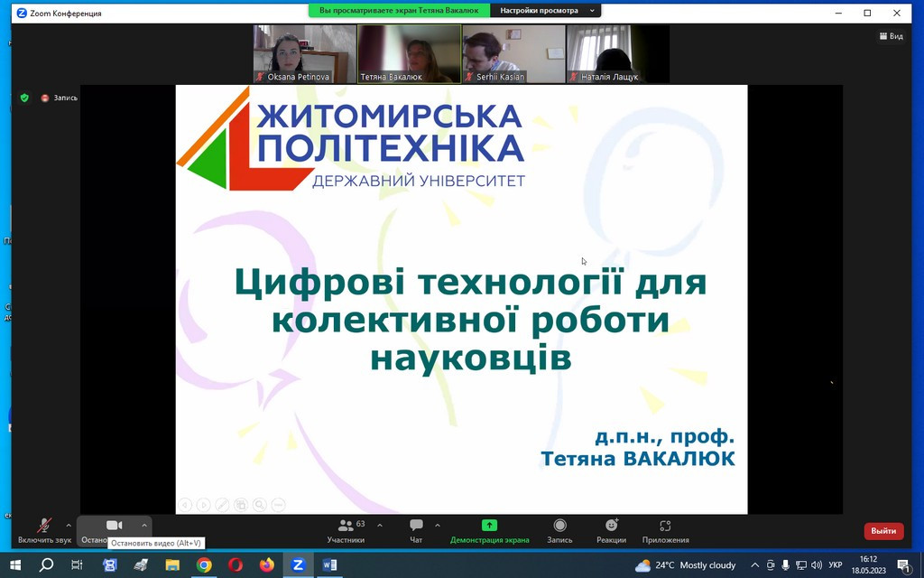924x578 pixels.
Task: Switch input language УКР
Action: [835, 565]
